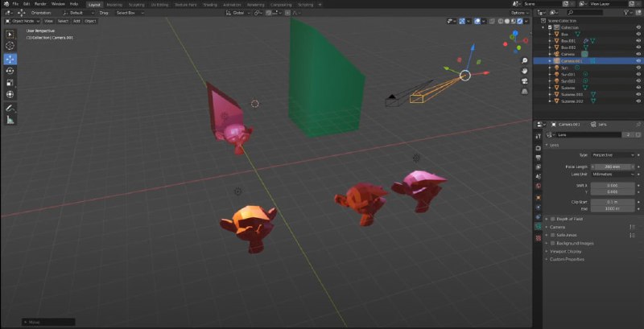Hide Box.001 using its eye icon
The height and width of the screenshot is (329, 644).
638,41
